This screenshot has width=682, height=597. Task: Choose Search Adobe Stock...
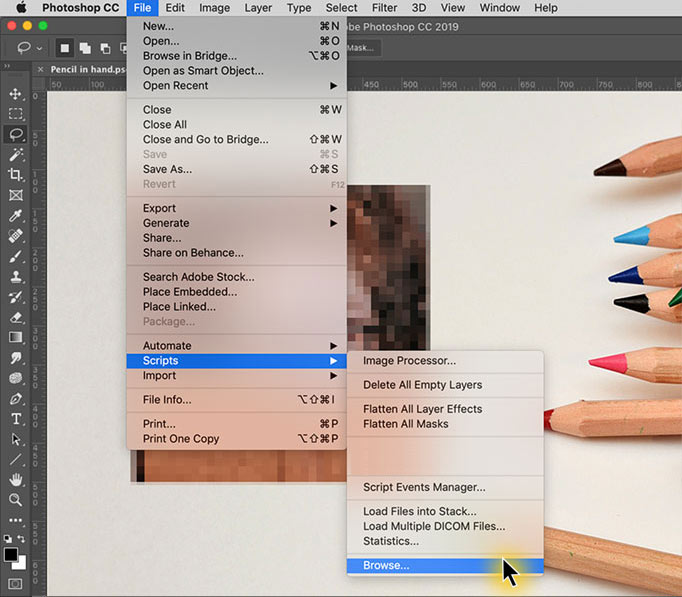click(x=237, y=277)
